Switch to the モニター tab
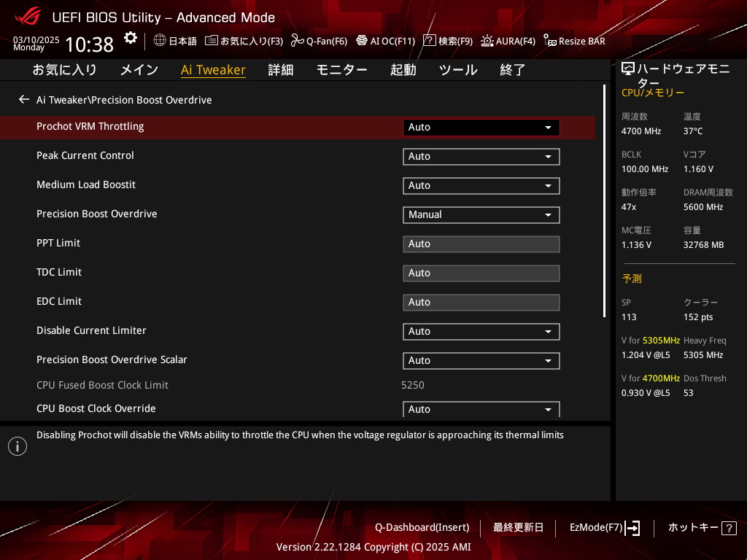 [x=341, y=70]
